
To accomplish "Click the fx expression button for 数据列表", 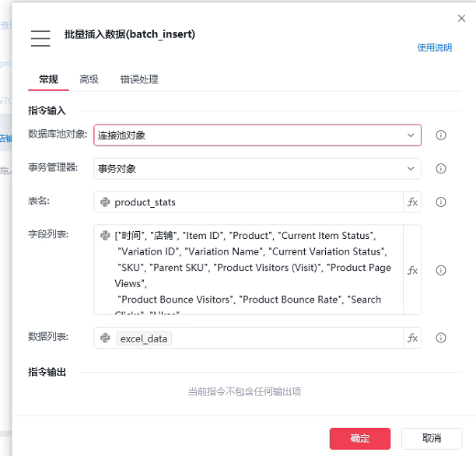I will pyautogui.click(x=412, y=338).
